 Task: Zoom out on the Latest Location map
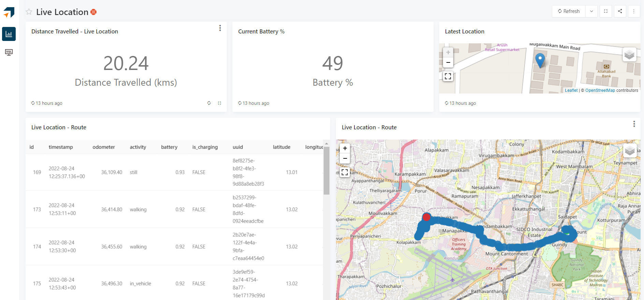[x=448, y=62]
